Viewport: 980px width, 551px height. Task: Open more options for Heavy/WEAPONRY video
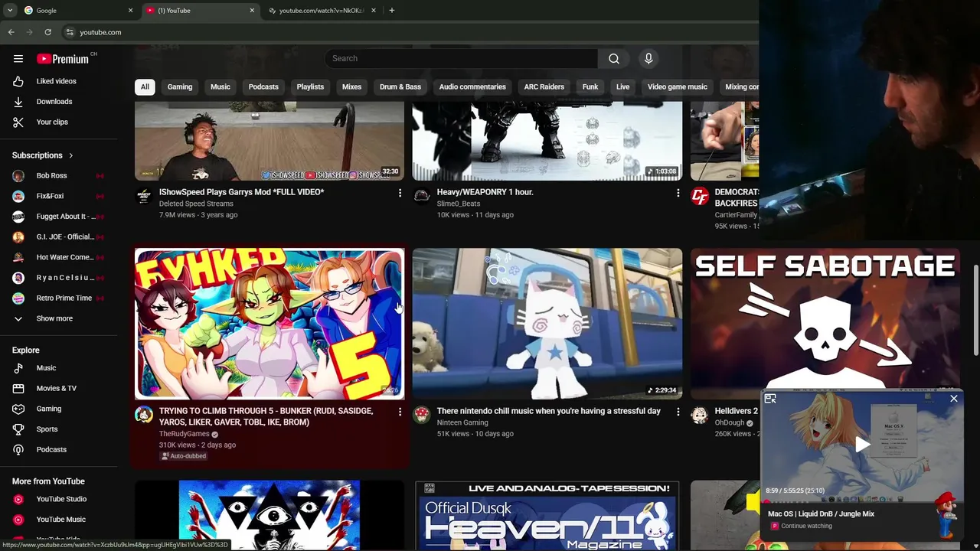click(678, 193)
